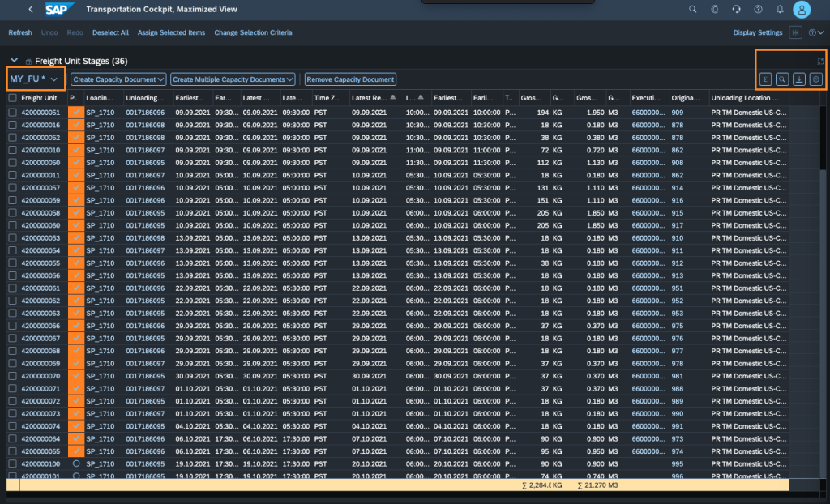Click the collapse panels icon beside Display Settings
830x504 pixels.
(795, 32)
